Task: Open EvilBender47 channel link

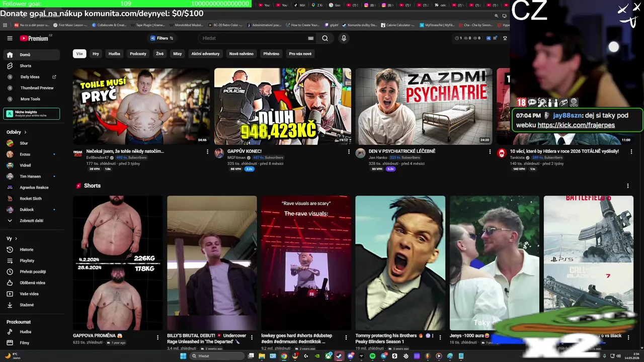Action: [x=97, y=157]
